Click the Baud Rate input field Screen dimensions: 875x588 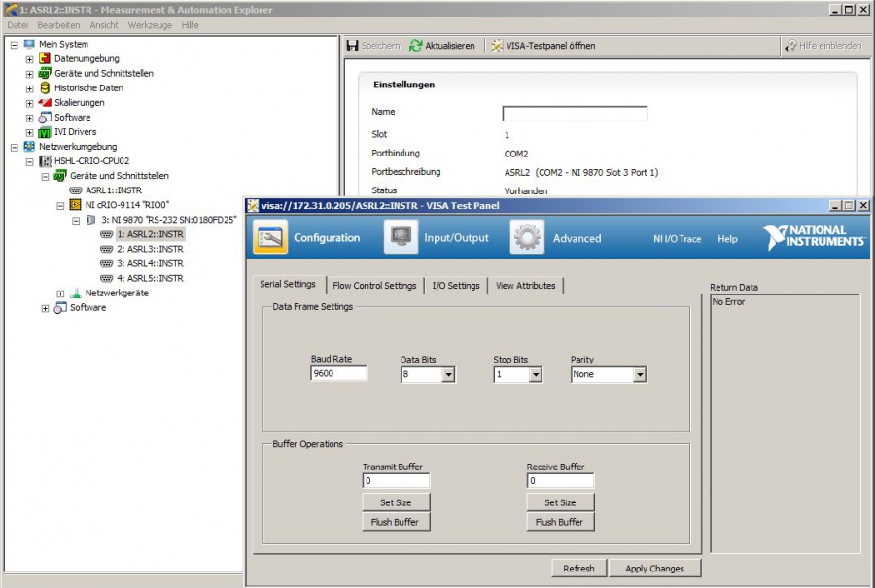pyautogui.click(x=338, y=373)
